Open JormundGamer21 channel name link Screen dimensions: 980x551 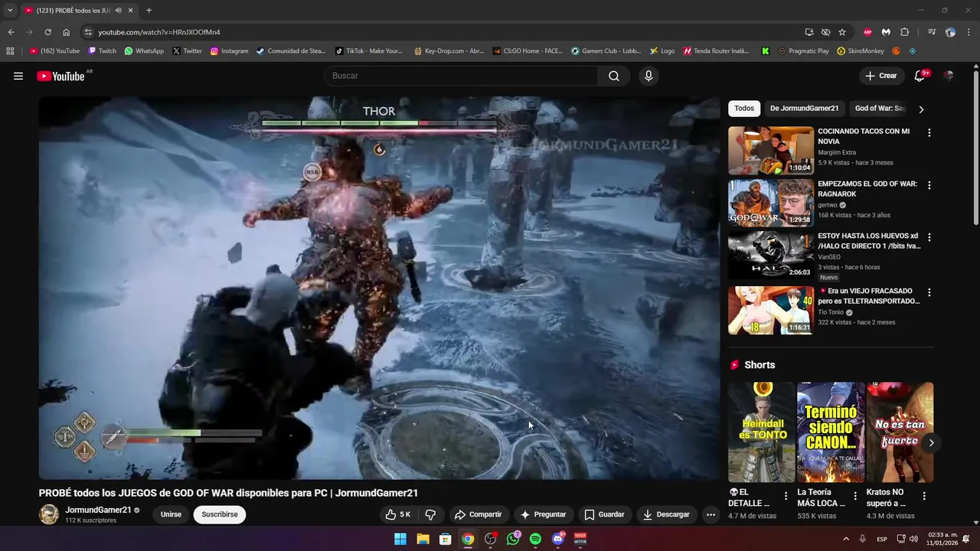98,510
